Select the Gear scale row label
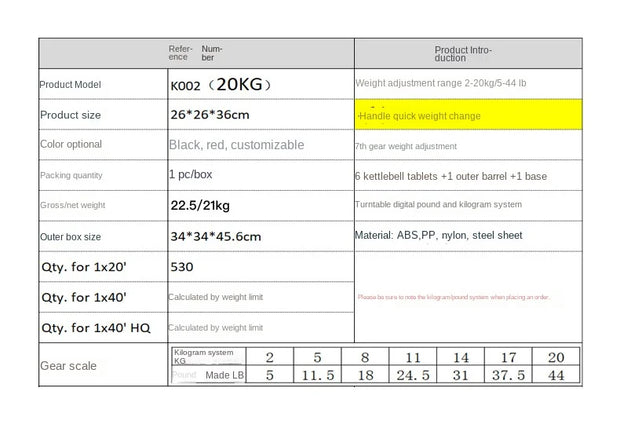The width and height of the screenshot is (620, 428). tap(68, 366)
